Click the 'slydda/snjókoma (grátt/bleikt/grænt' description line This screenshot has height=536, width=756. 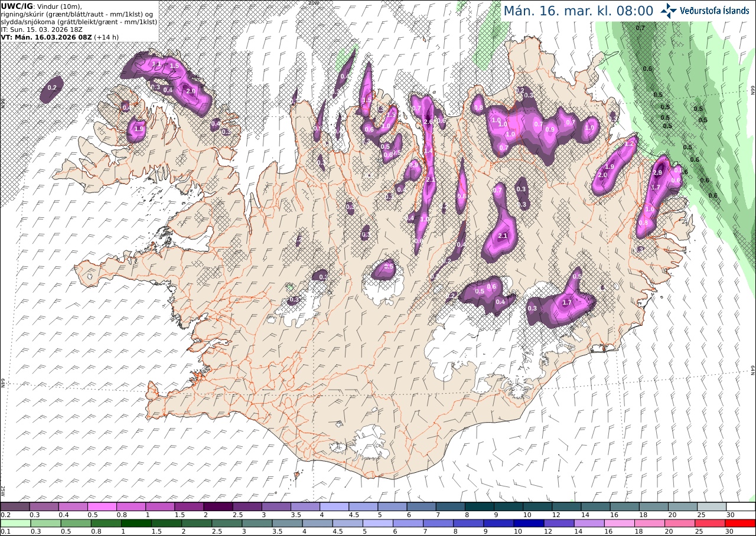click(x=79, y=21)
